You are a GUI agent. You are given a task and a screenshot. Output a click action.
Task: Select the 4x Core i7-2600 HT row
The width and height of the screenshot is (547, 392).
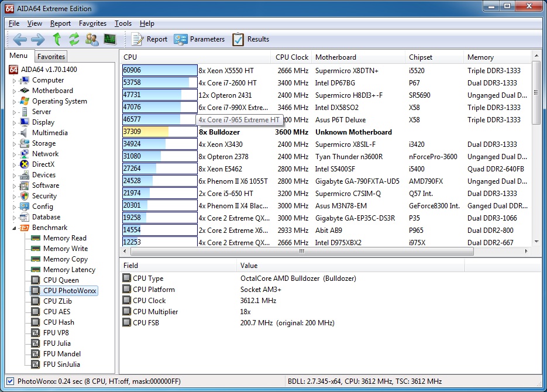pos(326,82)
